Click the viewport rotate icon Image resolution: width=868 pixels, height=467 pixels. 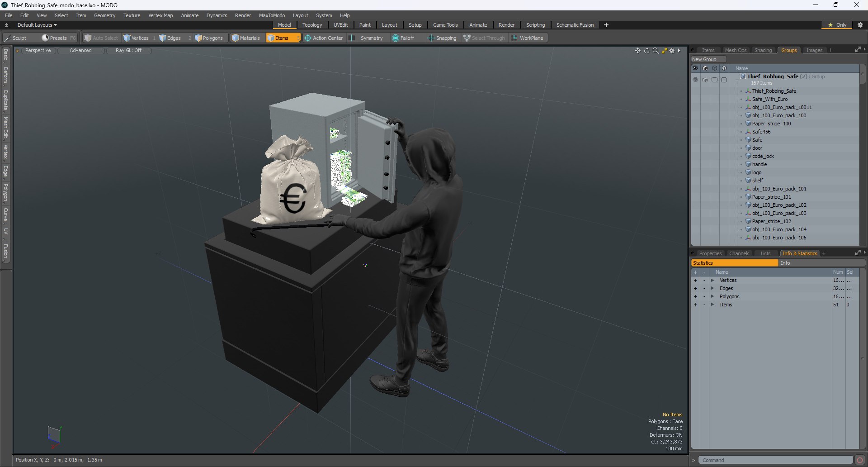(646, 51)
